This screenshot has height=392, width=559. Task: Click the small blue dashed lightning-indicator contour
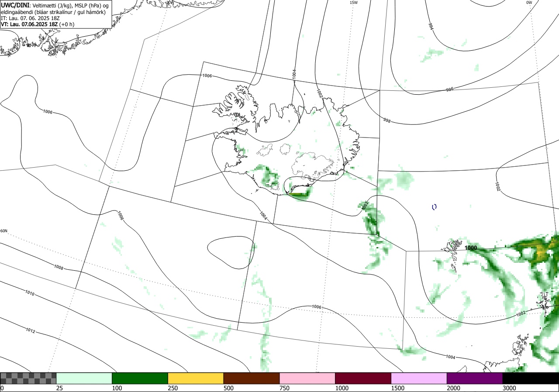tap(434, 207)
